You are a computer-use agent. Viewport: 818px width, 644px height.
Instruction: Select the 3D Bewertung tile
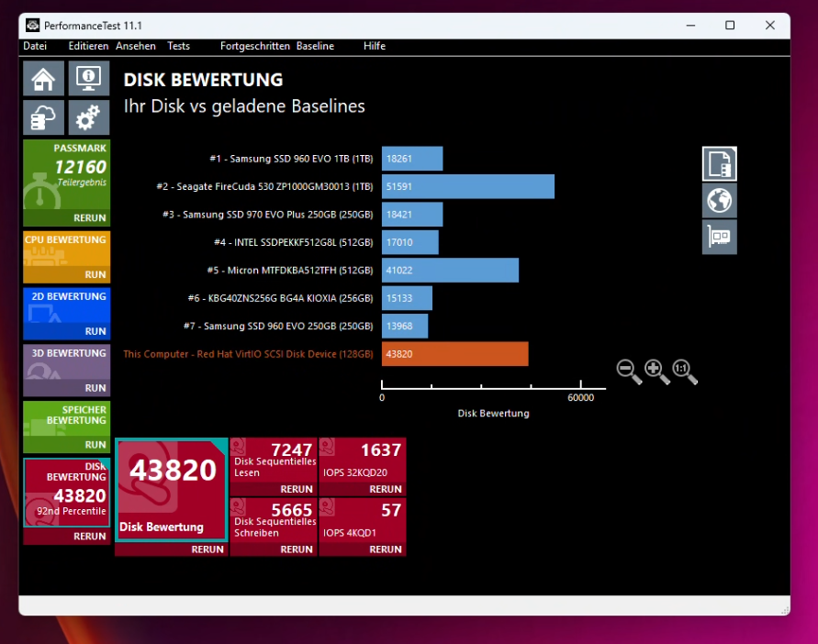click(x=67, y=362)
